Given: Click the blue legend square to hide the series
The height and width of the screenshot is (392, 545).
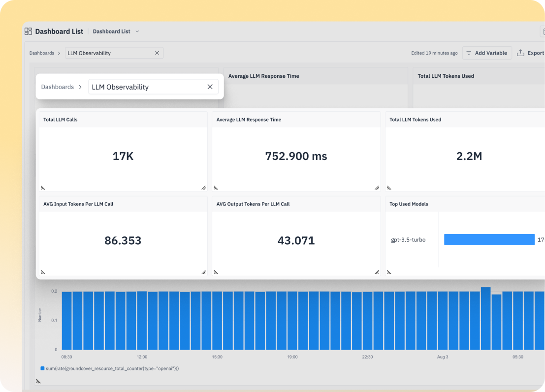Looking at the screenshot, I should [x=42, y=368].
